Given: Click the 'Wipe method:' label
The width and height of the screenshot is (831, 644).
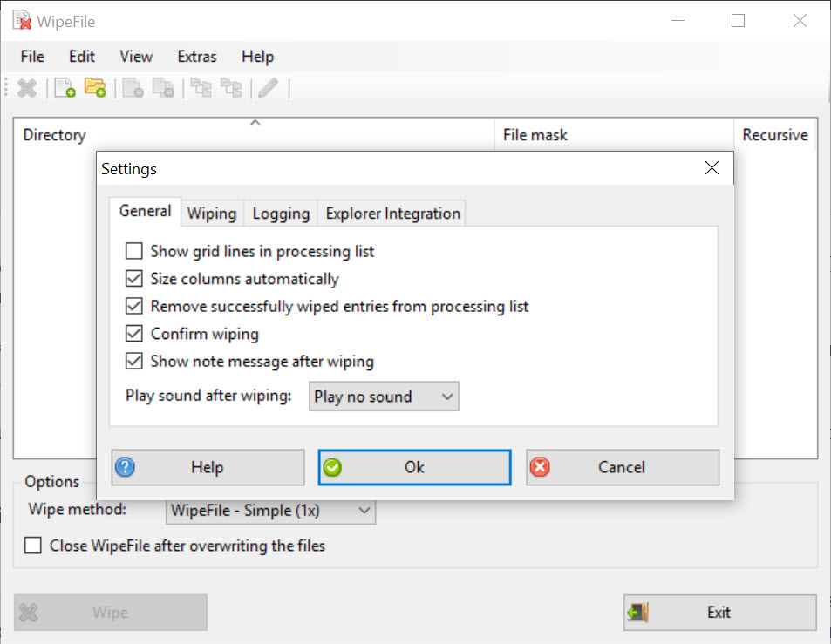Looking at the screenshot, I should coord(78,509).
